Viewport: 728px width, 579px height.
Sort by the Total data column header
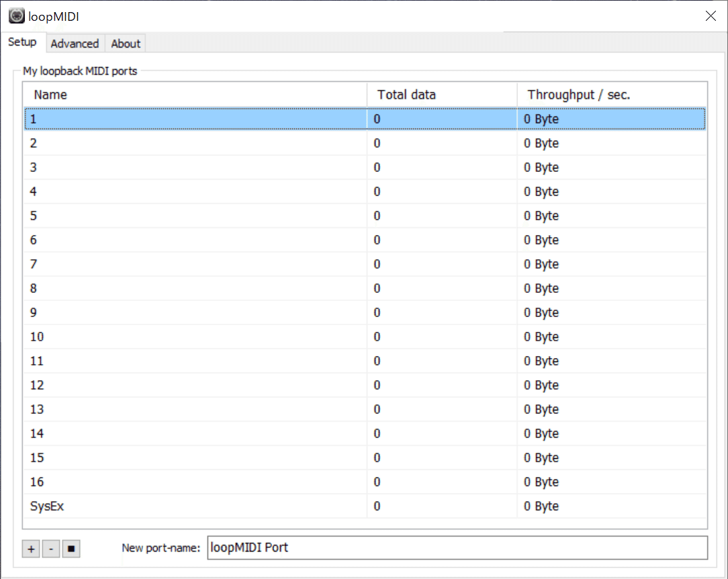[442, 95]
